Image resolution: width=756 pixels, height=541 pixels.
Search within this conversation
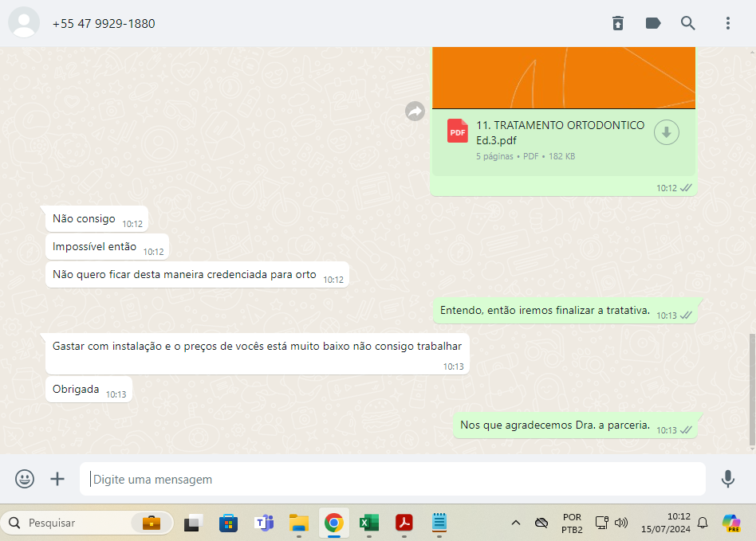(x=688, y=23)
